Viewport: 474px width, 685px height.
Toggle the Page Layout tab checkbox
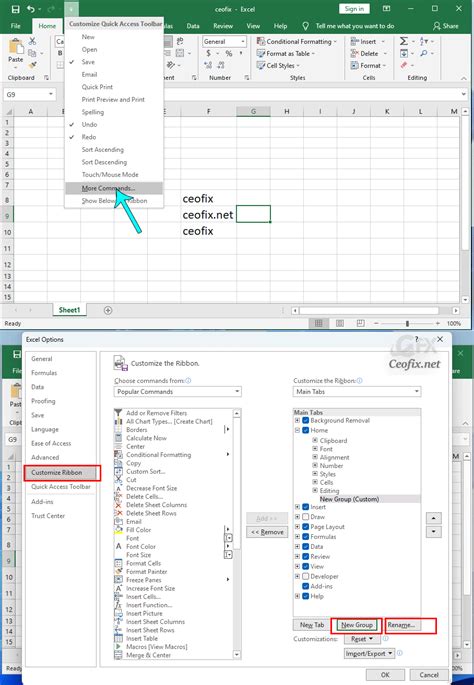click(305, 527)
